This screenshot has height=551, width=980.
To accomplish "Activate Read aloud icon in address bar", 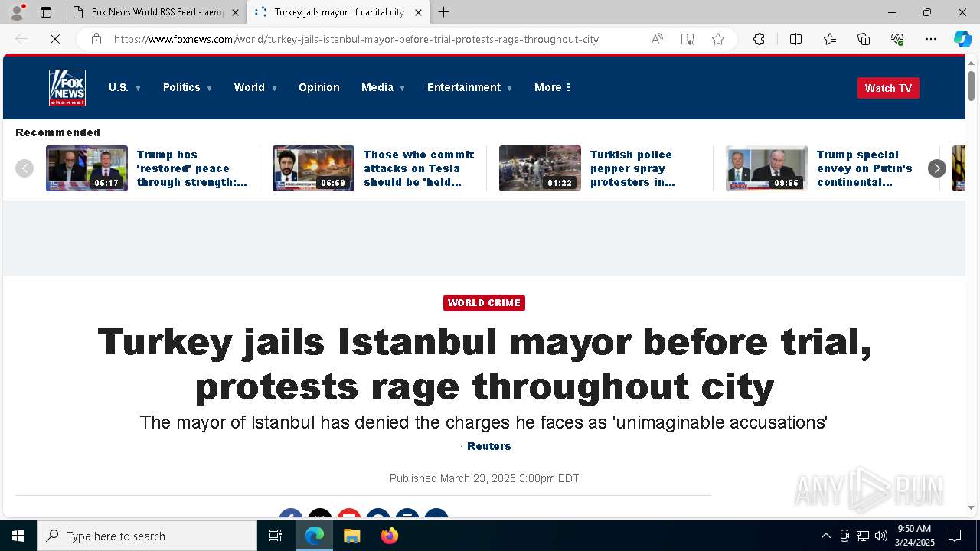I will (657, 39).
